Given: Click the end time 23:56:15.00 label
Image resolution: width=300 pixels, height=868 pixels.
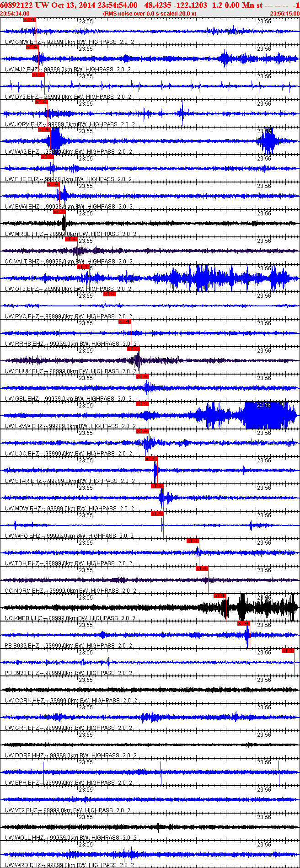Looking at the screenshot, I should tap(284, 14).
